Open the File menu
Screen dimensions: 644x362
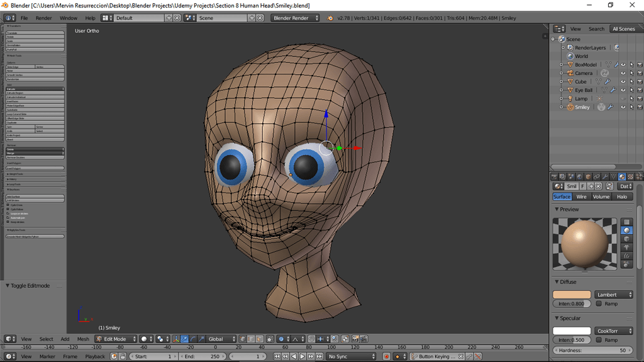click(25, 18)
